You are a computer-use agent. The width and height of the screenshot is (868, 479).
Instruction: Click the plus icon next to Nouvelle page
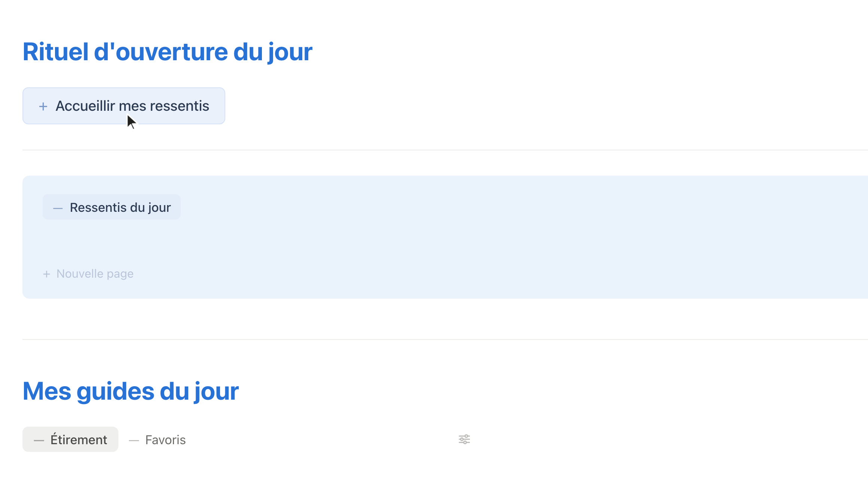tap(46, 274)
